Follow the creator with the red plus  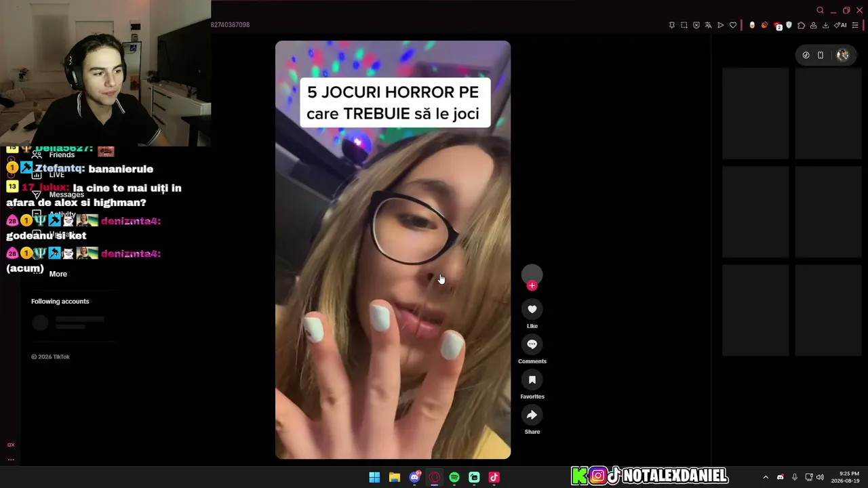pos(532,286)
